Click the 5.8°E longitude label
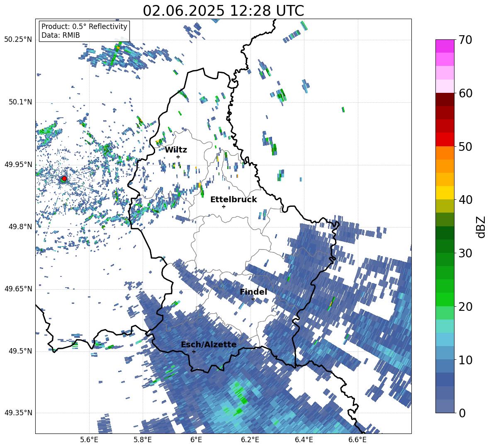Screen dimensions: 491x448 [x=143, y=440]
